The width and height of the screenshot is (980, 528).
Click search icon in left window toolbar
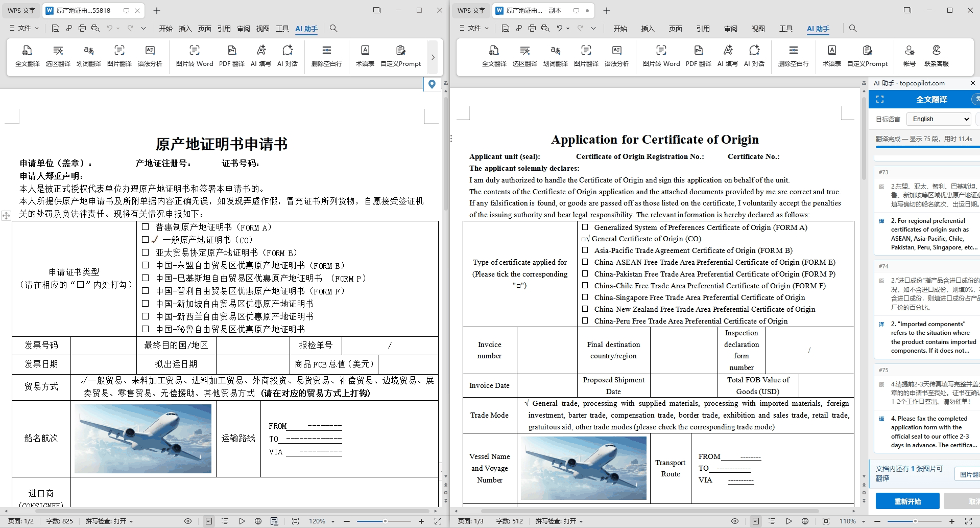tap(333, 29)
